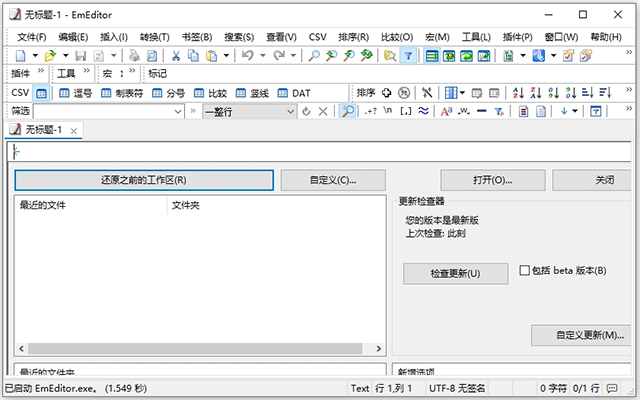Open the 文件(F) menu

(x=31, y=37)
